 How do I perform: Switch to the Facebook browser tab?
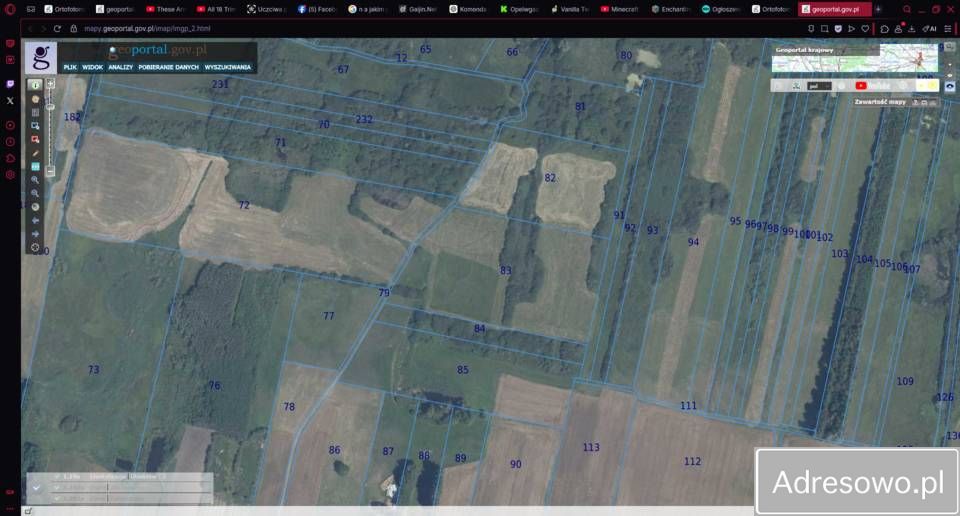[317, 9]
